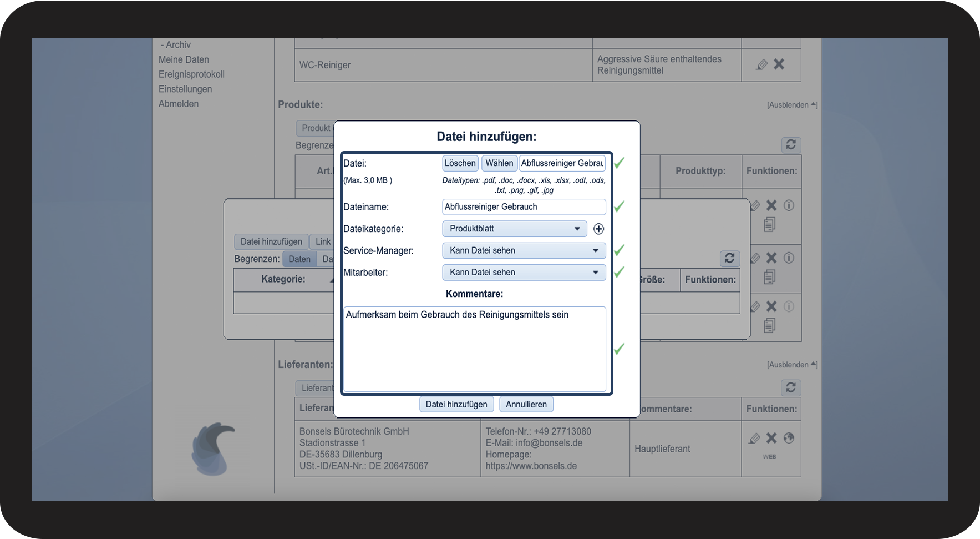
Task: Open Einstellungen in the sidebar
Action: (x=185, y=89)
